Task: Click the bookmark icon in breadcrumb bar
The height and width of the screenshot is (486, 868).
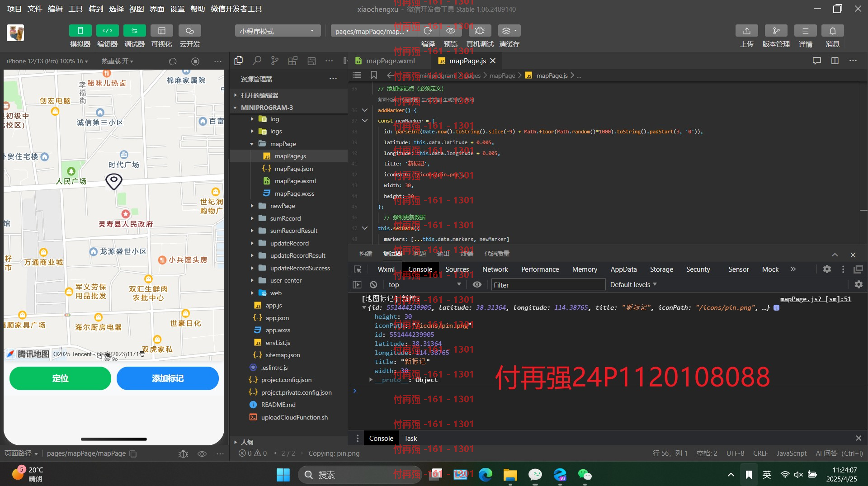Action: coord(373,75)
